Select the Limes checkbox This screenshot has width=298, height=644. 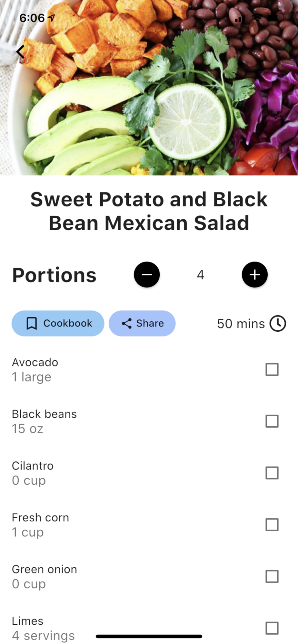(272, 628)
